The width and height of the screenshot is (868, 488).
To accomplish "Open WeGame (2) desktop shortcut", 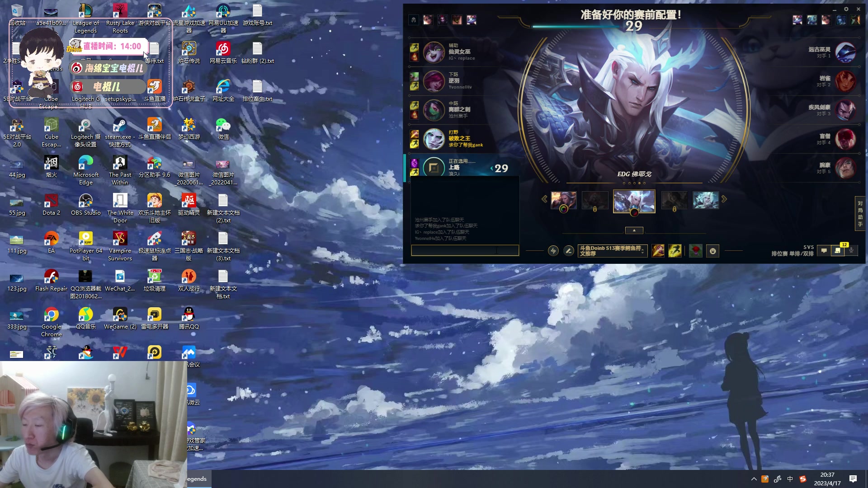I will pyautogui.click(x=120, y=319).
